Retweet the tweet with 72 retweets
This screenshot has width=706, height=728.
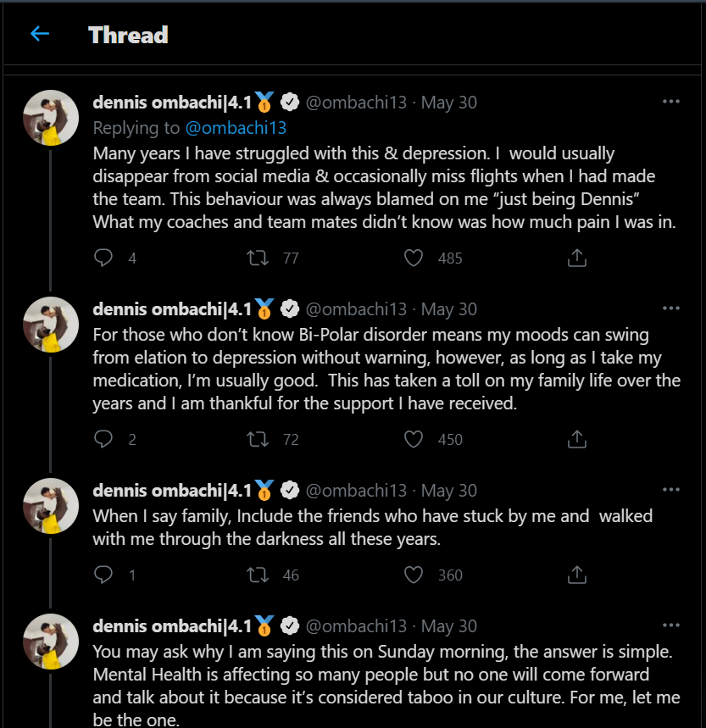pos(258,439)
